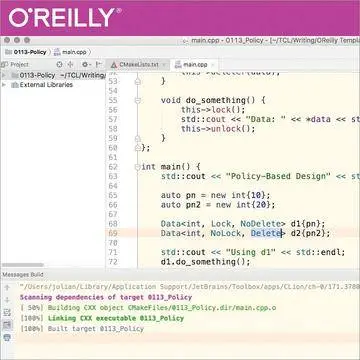Screen dimensions: 360x360
Task: Toggle the code fold marker beside int main()
Action: coord(137,167)
